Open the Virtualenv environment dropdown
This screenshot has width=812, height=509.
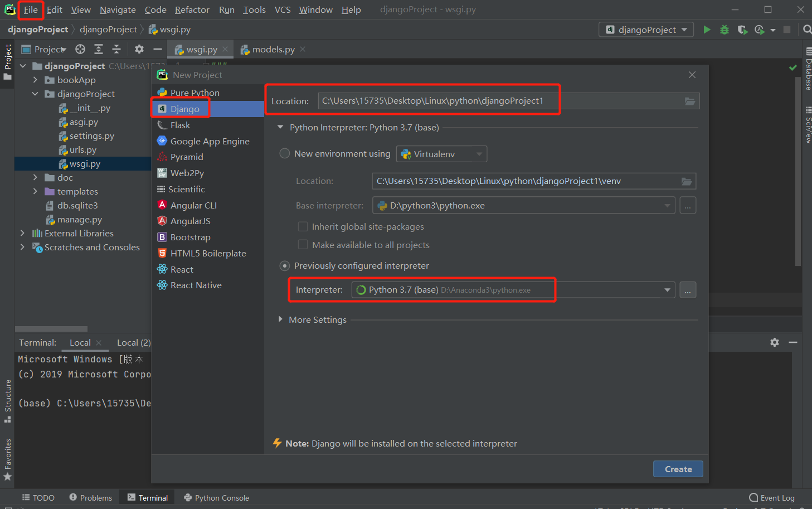441,154
